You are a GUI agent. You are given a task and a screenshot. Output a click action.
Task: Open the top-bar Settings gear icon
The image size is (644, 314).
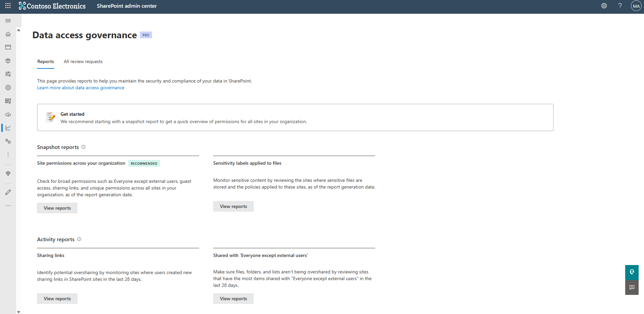pyautogui.click(x=604, y=6)
